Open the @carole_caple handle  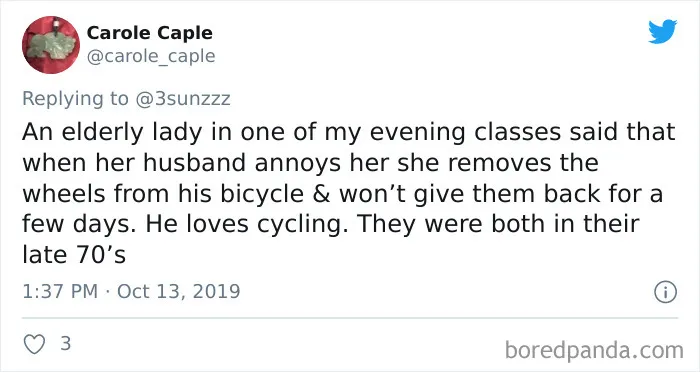[151, 56]
